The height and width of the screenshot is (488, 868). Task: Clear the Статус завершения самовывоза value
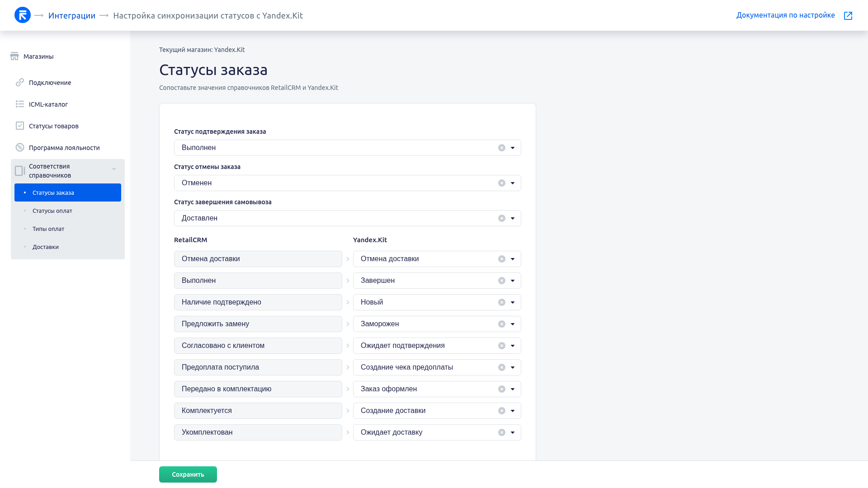click(502, 218)
